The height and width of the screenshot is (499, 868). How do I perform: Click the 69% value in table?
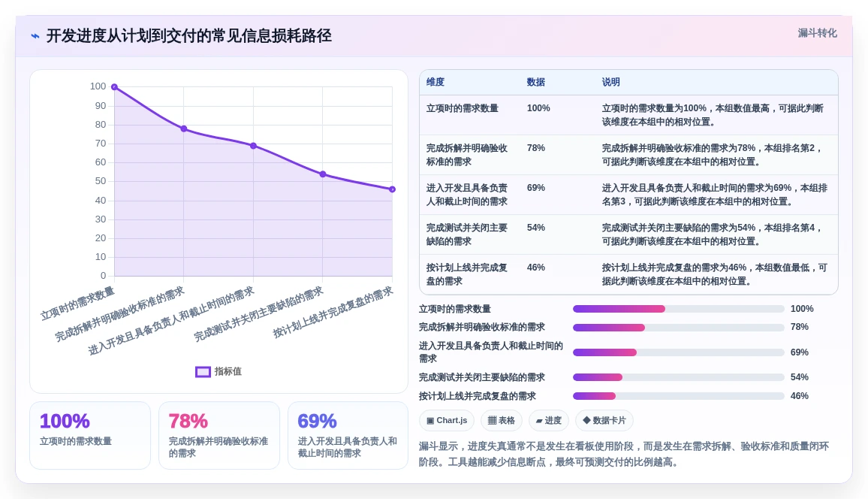pyautogui.click(x=536, y=189)
